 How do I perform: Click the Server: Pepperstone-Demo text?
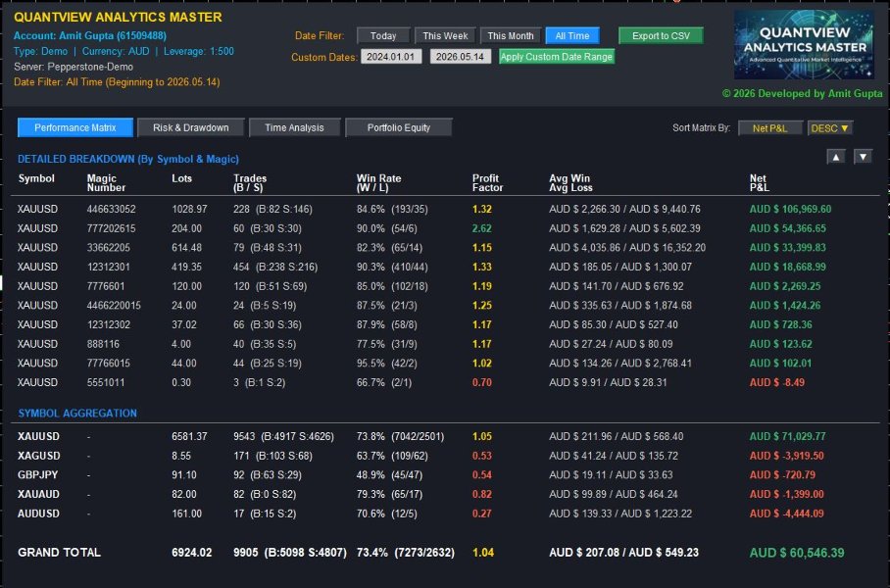(74, 67)
